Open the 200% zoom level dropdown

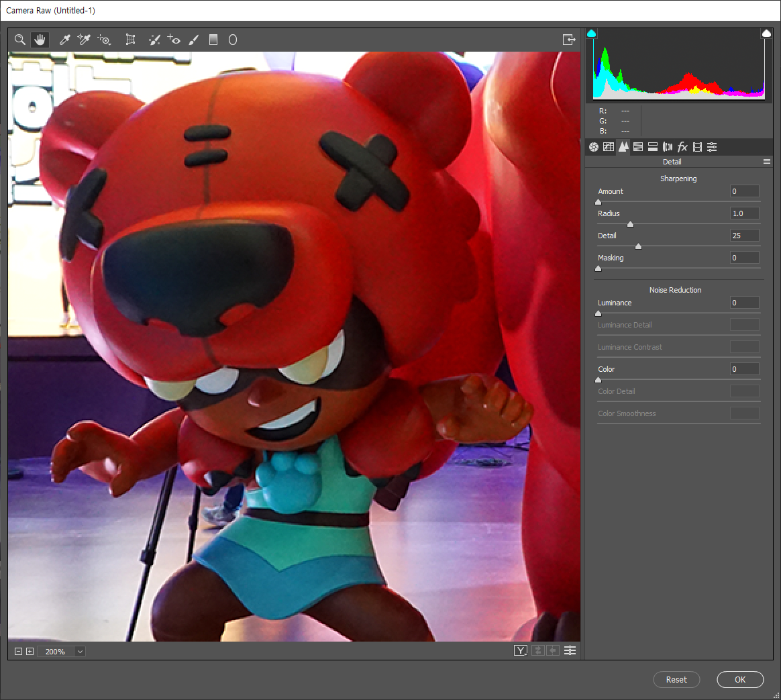tap(80, 651)
